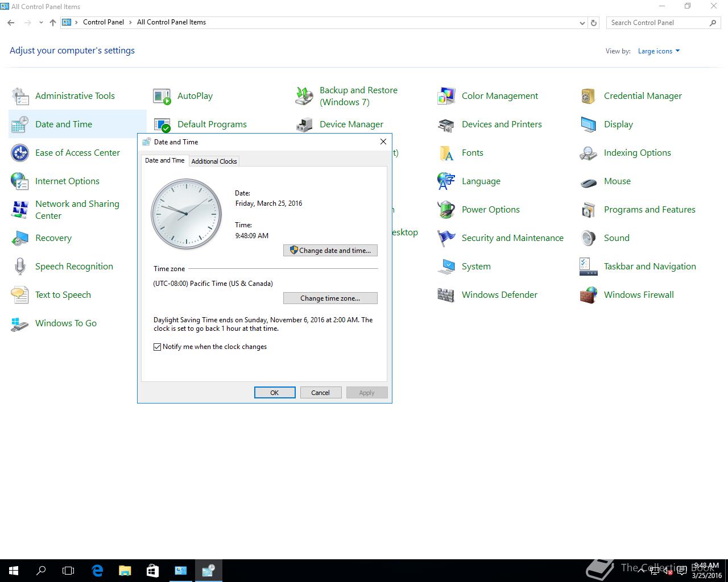Open the 'Large icons' View by dropdown

coord(659,51)
